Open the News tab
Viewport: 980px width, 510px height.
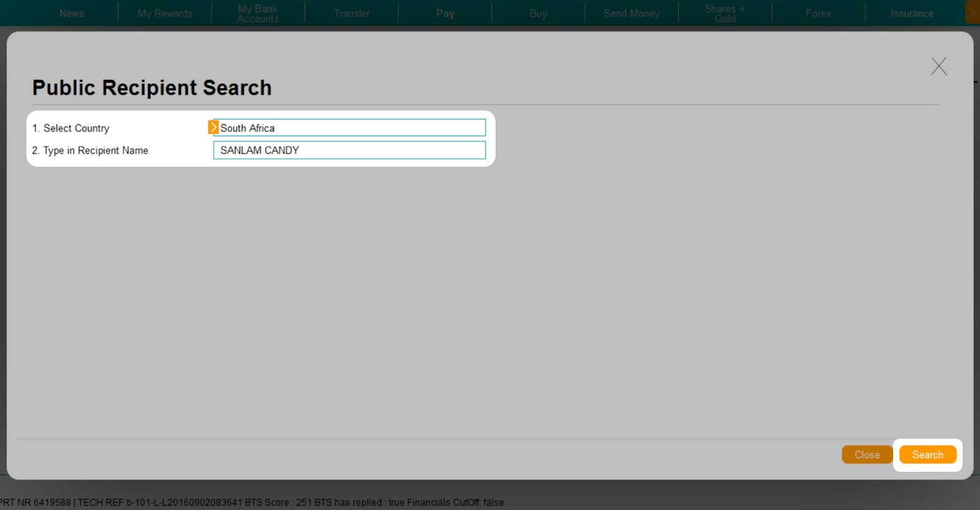(72, 13)
